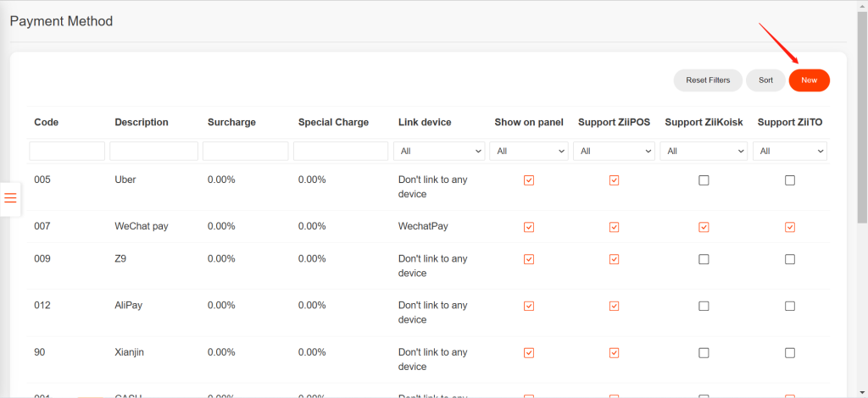Uncheck Show on panel for Uber
The height and width of the screenshot is (398, 868).
[x=529, y=180]
